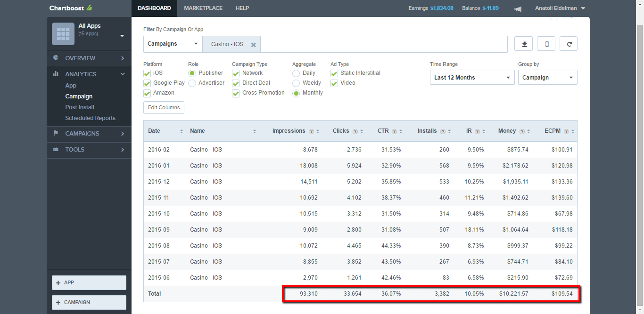Viewport: 644px width, 314px height.
Task: Click the Impressions help icon
Action: click(x=311, y=131)
